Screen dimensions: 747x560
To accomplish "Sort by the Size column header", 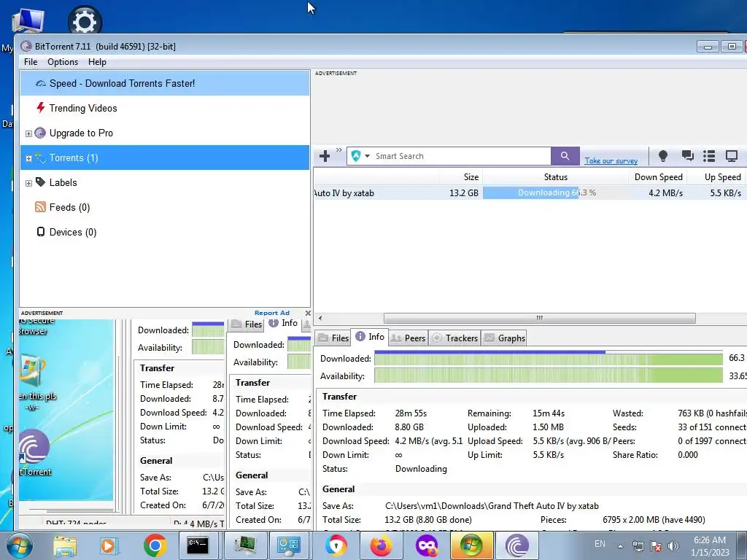I will (x=461, y=176).
